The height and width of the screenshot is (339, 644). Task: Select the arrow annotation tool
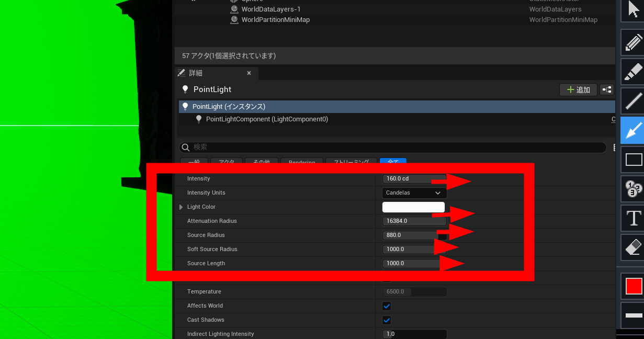pos(634,130)
